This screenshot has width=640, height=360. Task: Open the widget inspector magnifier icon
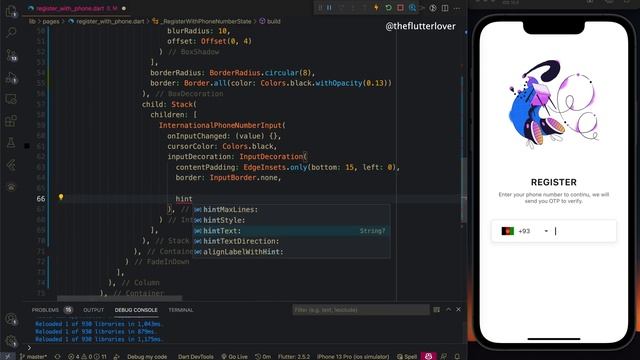click(x=412, y=8)
